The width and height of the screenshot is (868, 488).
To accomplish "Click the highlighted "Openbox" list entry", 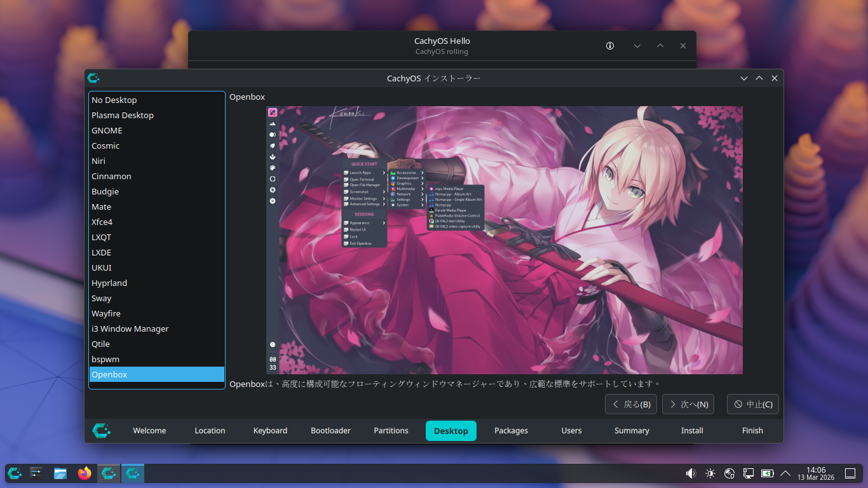I will pos(157,374).
